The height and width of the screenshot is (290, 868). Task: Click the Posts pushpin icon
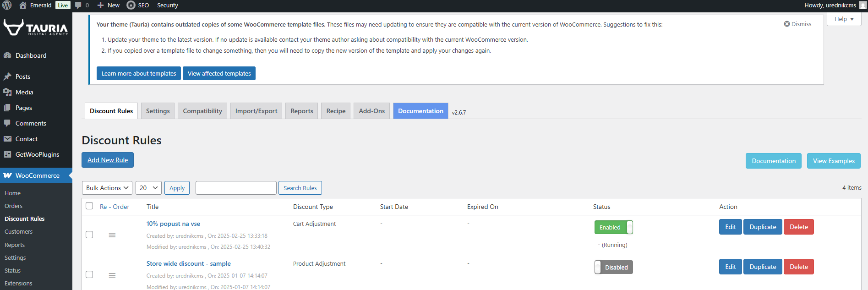coord(7,77)
